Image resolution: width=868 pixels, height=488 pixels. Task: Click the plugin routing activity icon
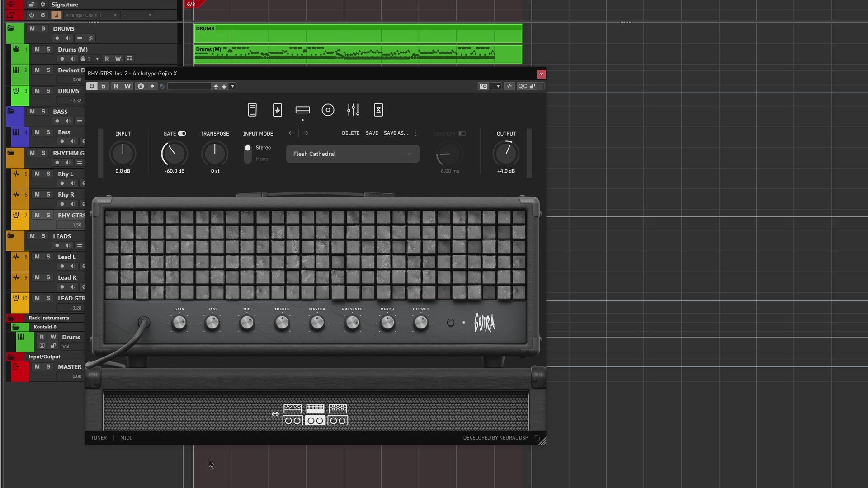pyautogui.click(x=509, y=86)
